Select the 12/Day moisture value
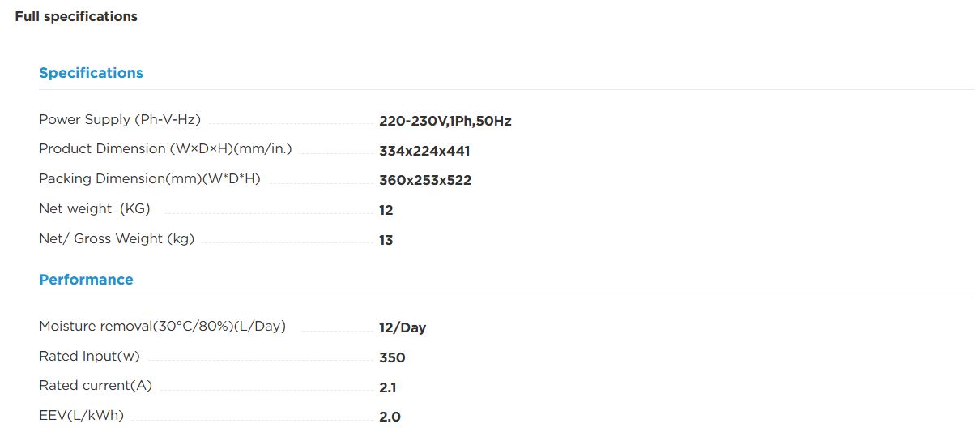Viewport: 980px width, 428px height. click(403, 328)
